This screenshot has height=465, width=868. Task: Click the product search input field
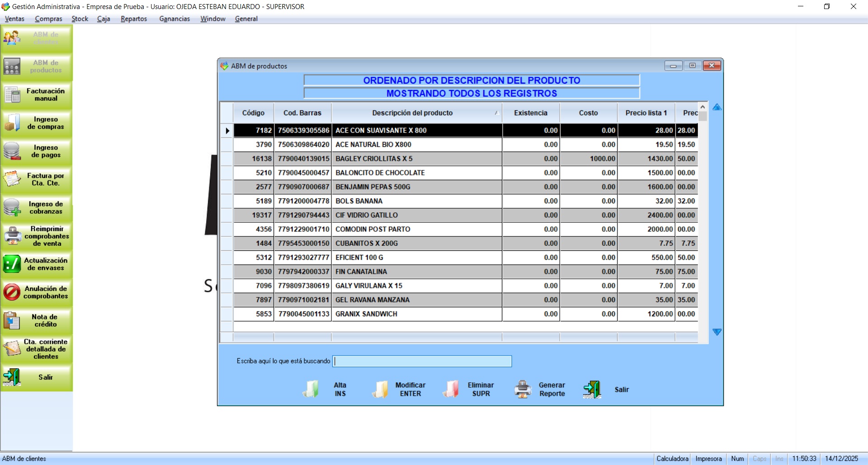tap(422, 361)
